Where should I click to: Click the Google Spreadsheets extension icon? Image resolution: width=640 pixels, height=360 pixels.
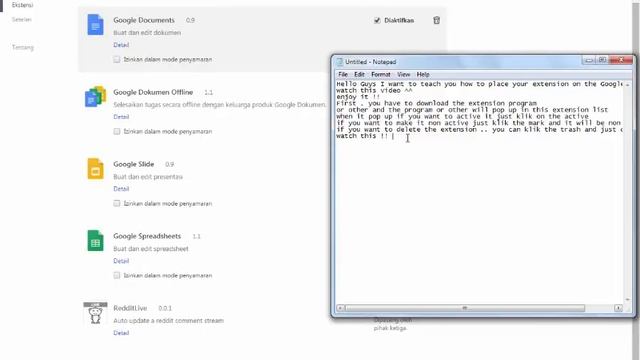(x=95, y=240)
